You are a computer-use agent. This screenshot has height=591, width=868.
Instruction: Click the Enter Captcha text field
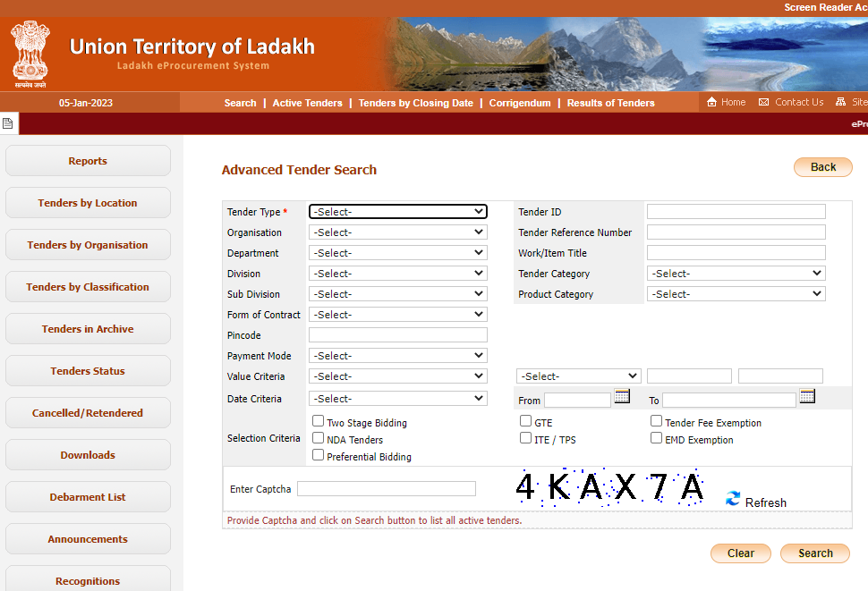coord(387,489)
